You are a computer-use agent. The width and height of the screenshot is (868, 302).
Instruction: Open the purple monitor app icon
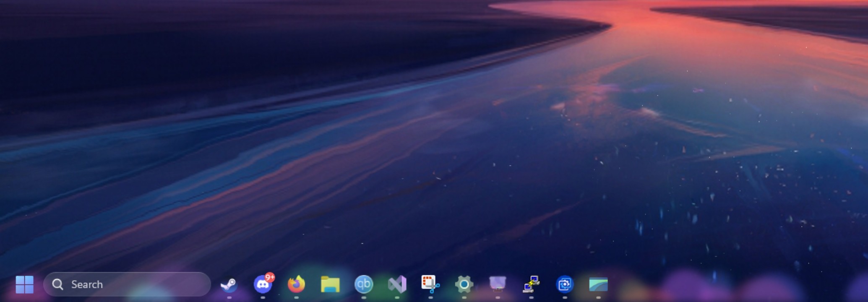click(498, 284)
